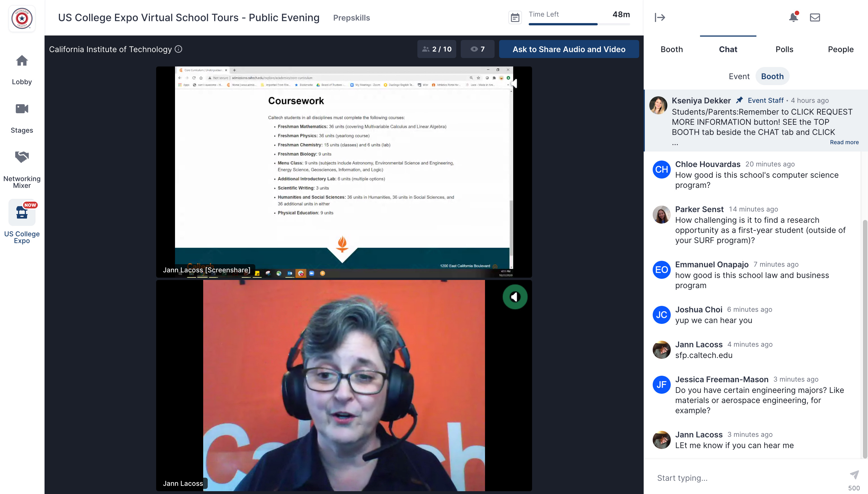Open Kseniya Dekker's avatar
This screenshot has height=494, width=868.
pyautogui.click(x=658, y=105)
